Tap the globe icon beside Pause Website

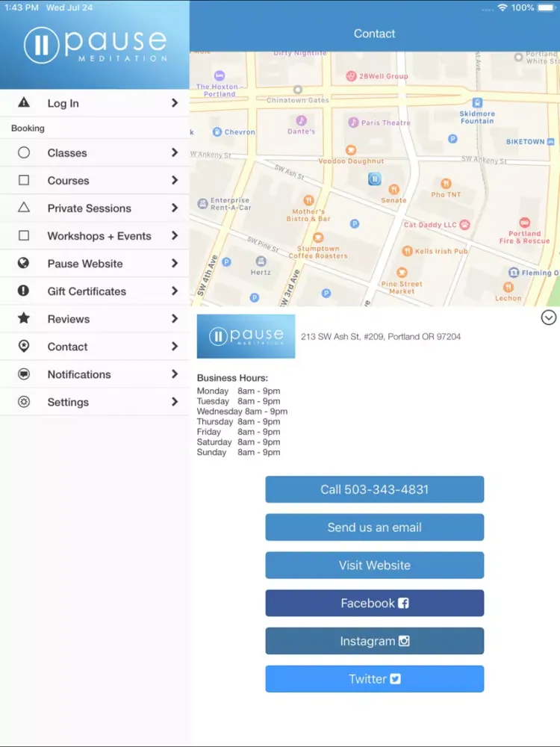click(x=23, y=263)
